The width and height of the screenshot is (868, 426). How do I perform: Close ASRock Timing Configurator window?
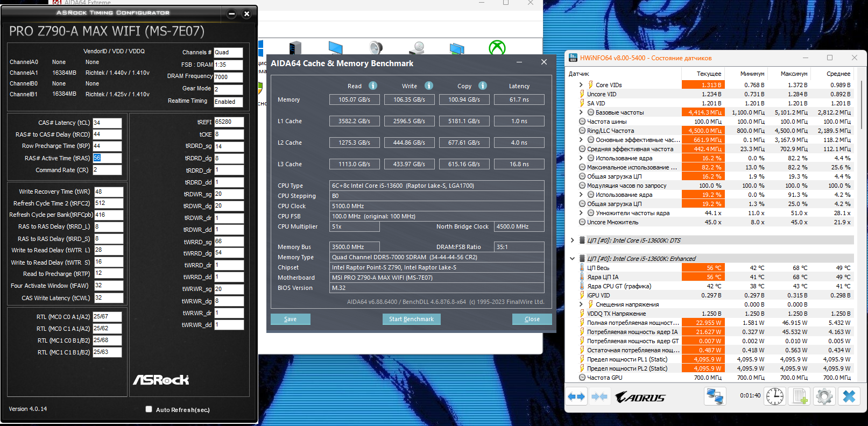click(x=246, y=14)
